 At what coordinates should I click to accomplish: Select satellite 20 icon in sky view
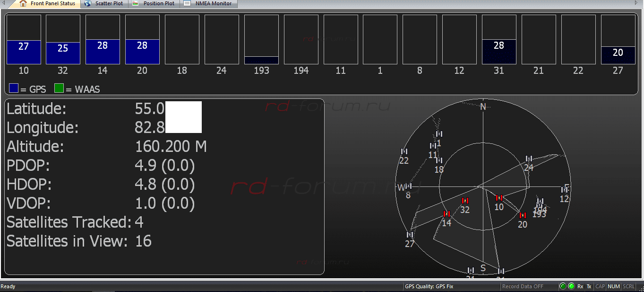[x=523, y=215]
